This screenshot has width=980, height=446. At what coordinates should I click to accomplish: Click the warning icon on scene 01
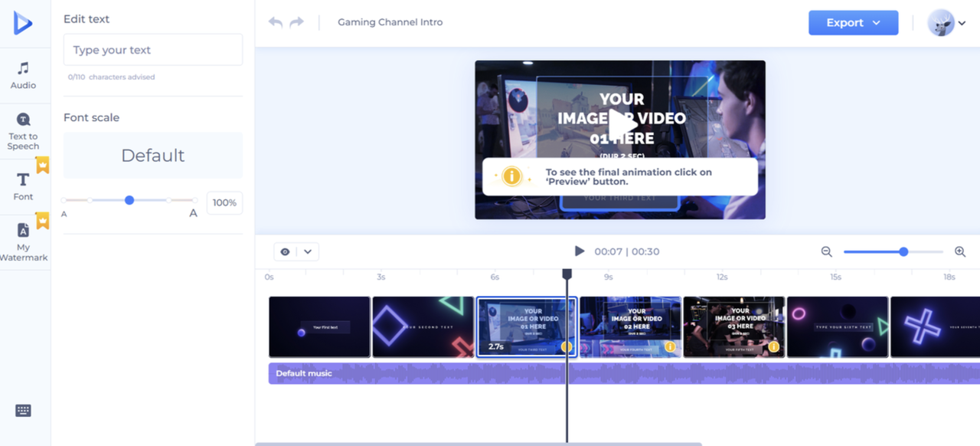point(567,347)
